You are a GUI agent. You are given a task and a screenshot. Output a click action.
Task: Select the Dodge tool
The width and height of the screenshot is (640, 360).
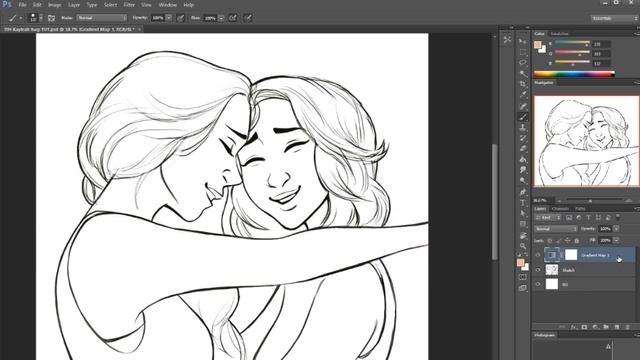coord(523,181)
